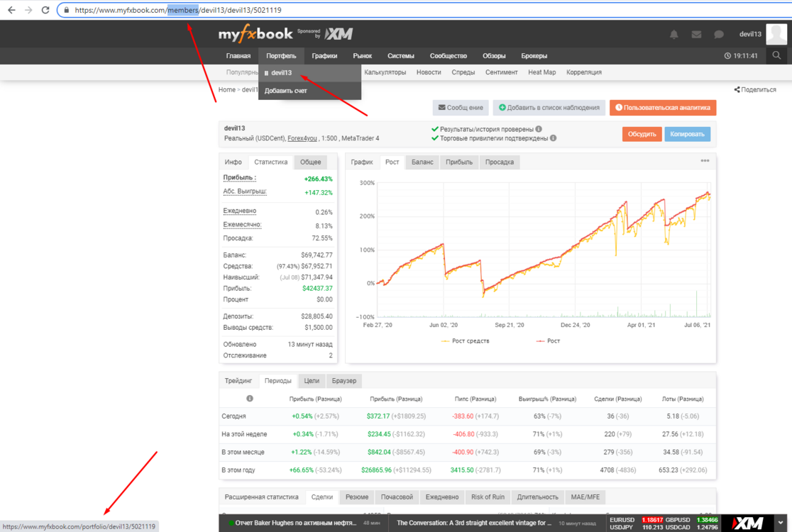
Task: Switch chart to Баланс tab
Action: pos(422,162)
